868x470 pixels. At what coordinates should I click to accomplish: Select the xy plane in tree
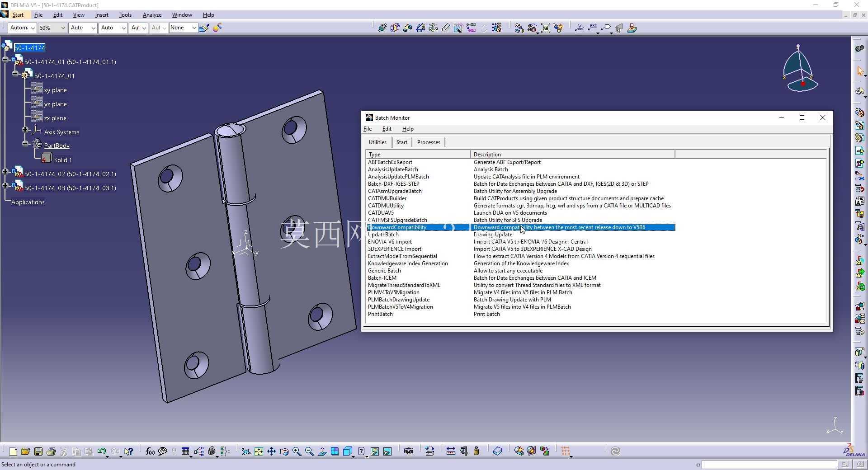55,90
